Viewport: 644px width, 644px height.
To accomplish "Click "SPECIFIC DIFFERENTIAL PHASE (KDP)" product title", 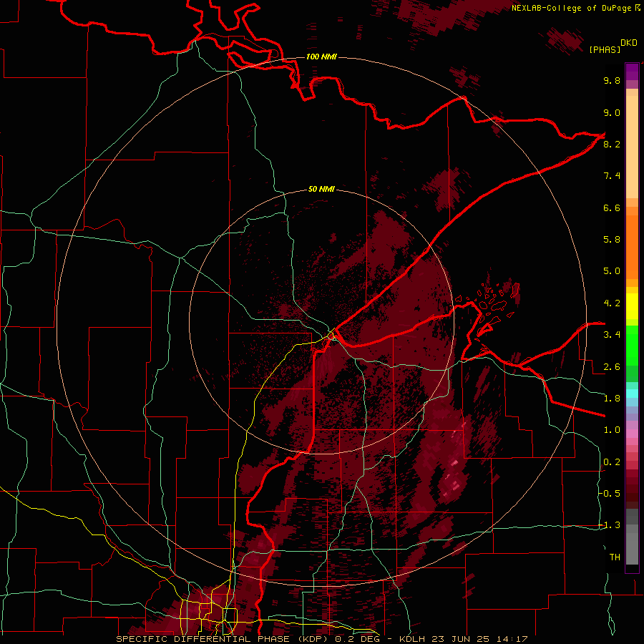I will pyautogui.click(x=223, y=639).
